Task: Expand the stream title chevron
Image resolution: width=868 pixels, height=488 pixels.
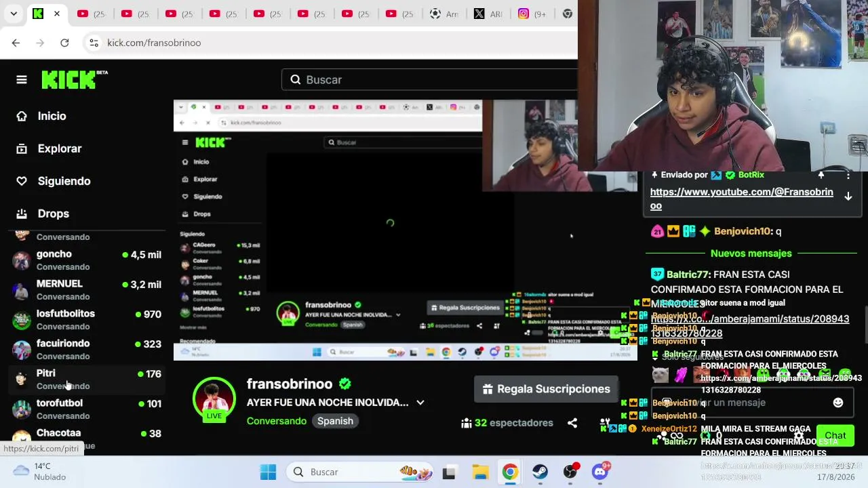Action: pyautogui.click(x=420, y=403)
